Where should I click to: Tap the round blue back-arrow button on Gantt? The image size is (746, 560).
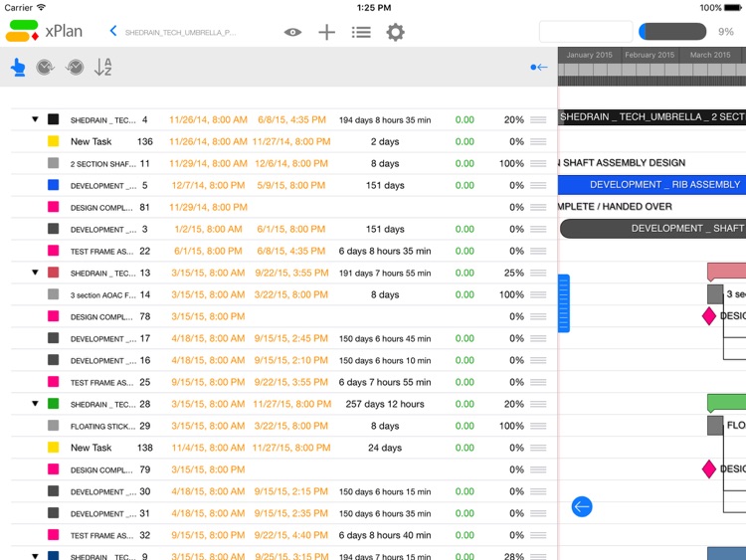click(582, 506)
